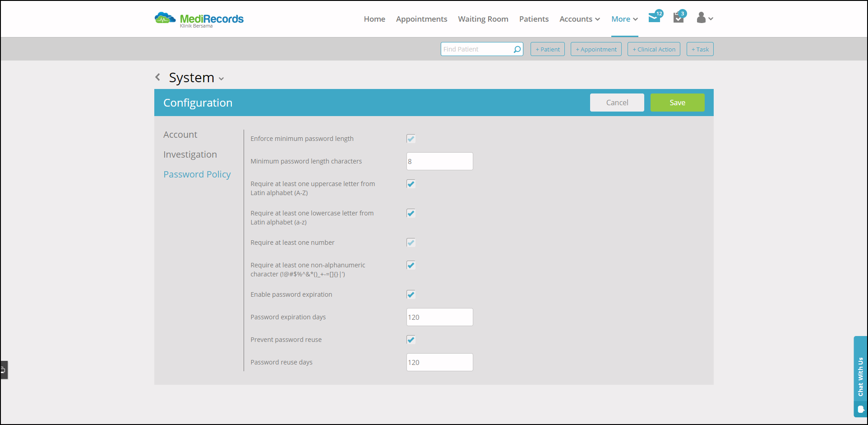This screenshot has height=425, width=868.
Task: Select the Password Policy tab
Action: coord(197,174)
